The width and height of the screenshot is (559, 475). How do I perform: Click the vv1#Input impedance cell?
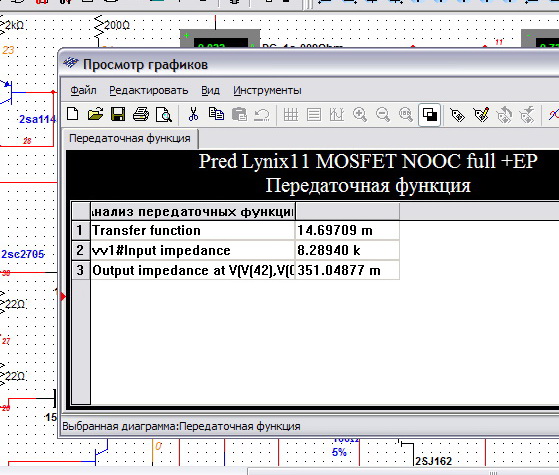193,250
